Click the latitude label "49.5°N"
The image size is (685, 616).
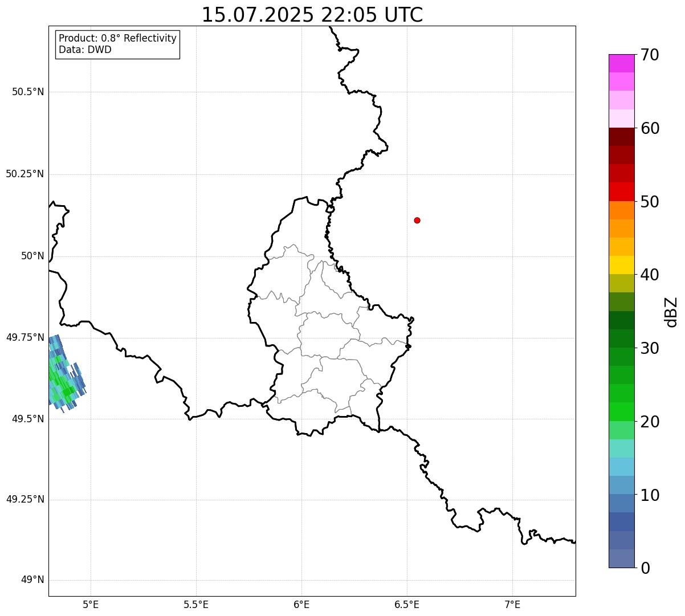click(x=28, y=419)
